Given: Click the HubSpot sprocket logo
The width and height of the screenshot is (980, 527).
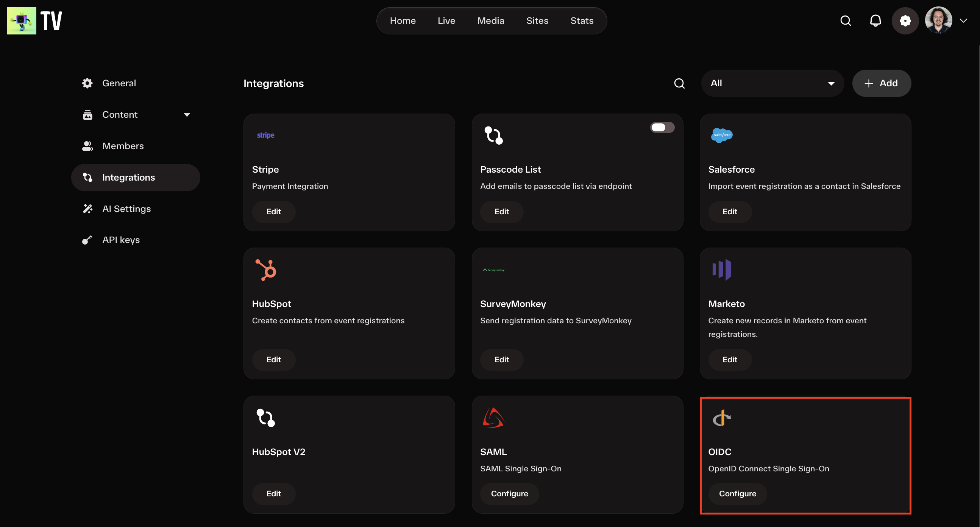Looking at the screenshot, I should tap(266, 270).
